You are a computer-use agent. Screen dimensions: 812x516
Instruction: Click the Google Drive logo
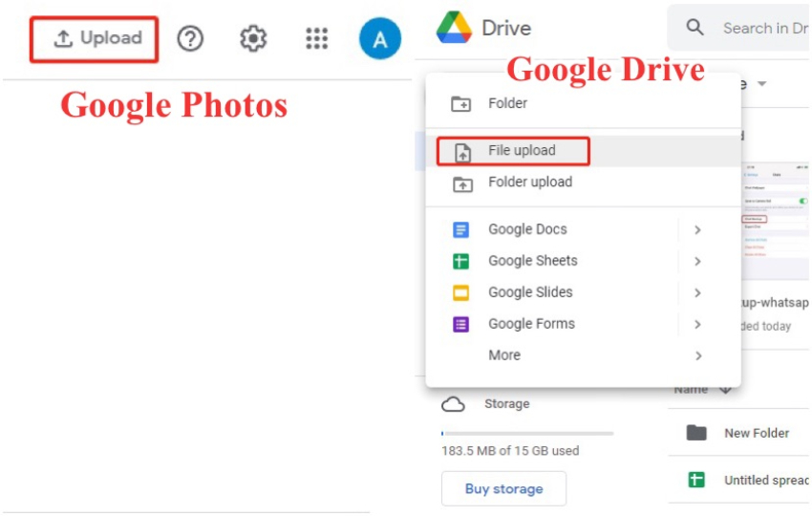tap(454, 28)
